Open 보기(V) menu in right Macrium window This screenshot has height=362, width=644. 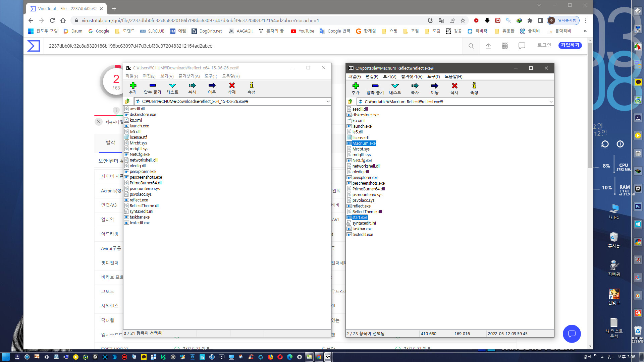(389, 76)
